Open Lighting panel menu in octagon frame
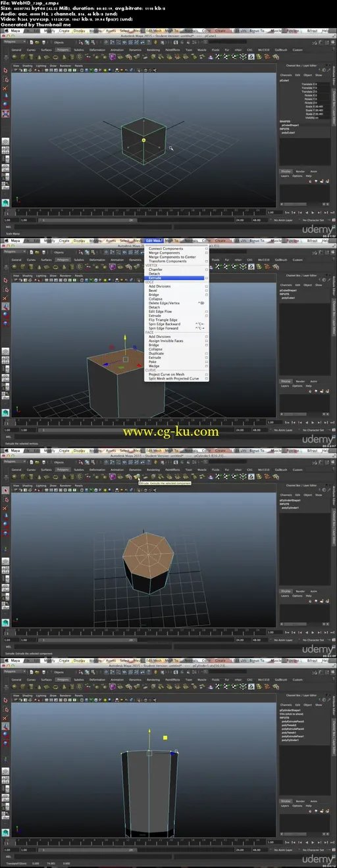This screenshot has width=337, height=868. (41, 485)
